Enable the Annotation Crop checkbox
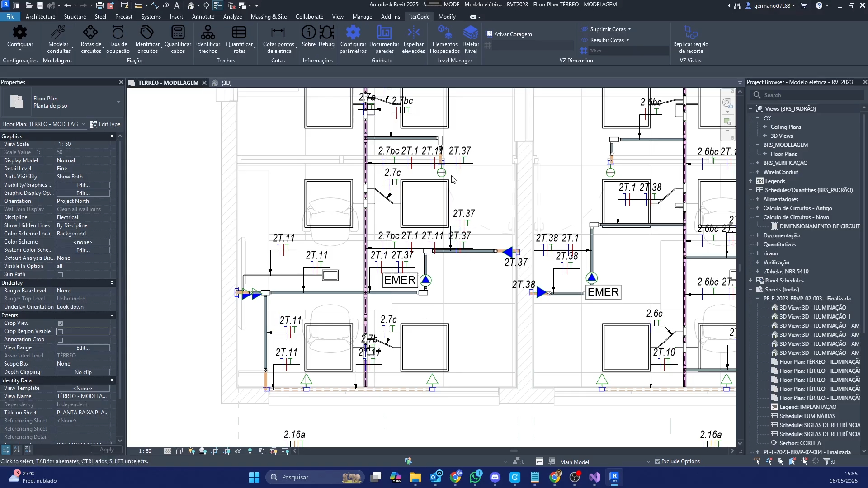Image resolution: width=868 pixels, height=488 pixels. click(60, 340)
